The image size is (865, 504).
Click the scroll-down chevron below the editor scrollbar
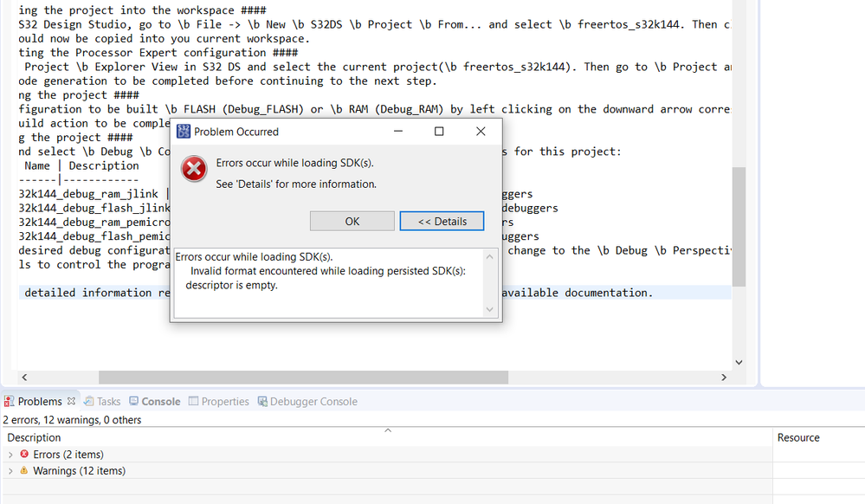click(x=739, y=363)
